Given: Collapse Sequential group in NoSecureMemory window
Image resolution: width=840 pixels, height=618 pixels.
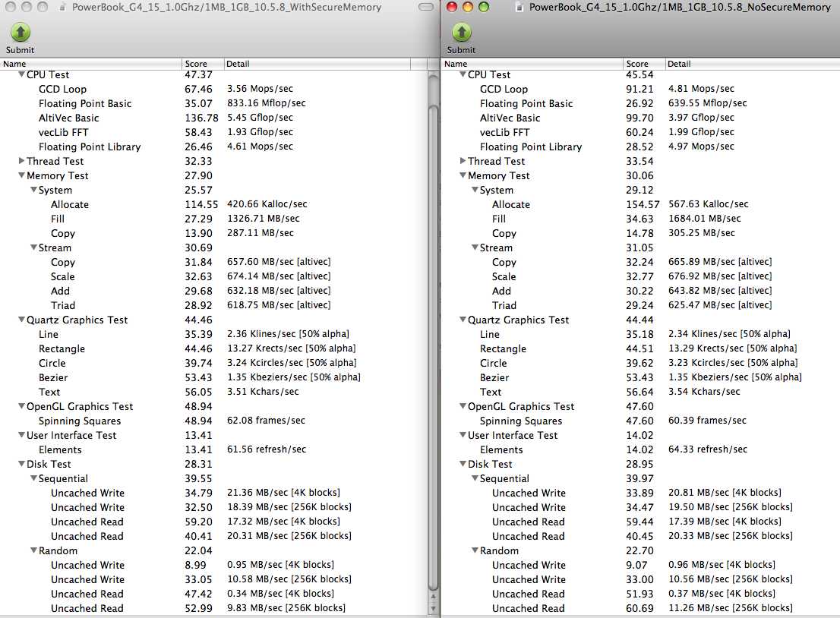Looking at the screenshot, I should click(x=475, y=478).
